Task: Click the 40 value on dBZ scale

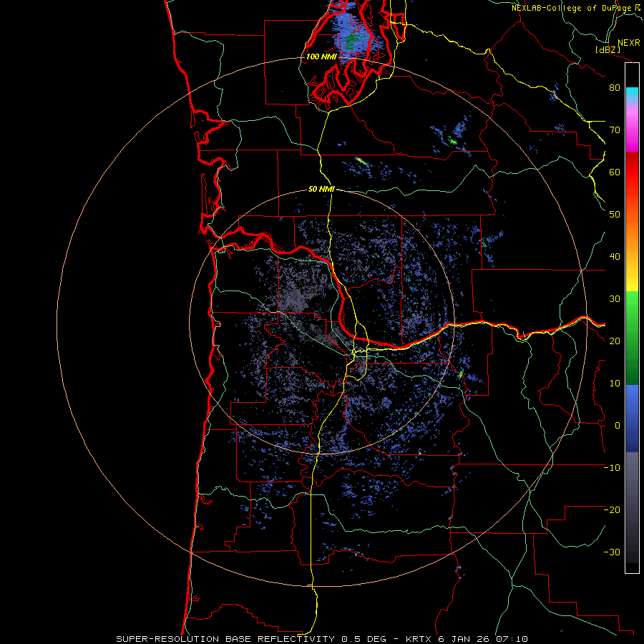Action: point(615,257)
